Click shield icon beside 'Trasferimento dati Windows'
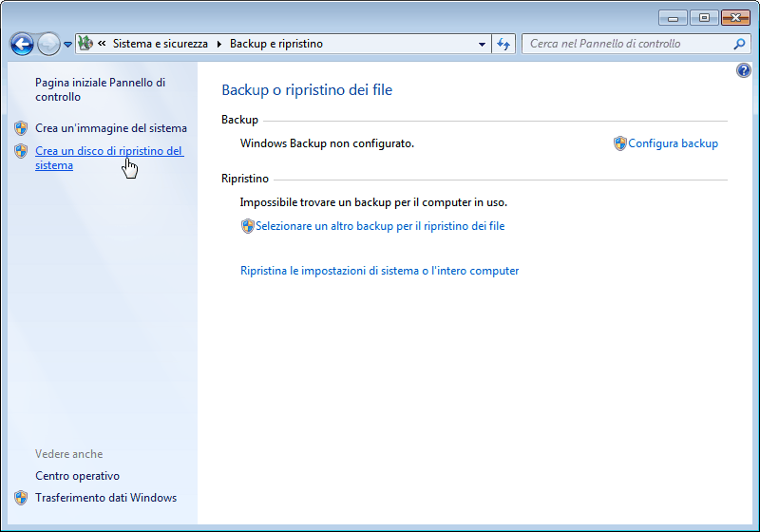Screen dimensions: 760x532 pyautogui.click(x=21, y=498)
